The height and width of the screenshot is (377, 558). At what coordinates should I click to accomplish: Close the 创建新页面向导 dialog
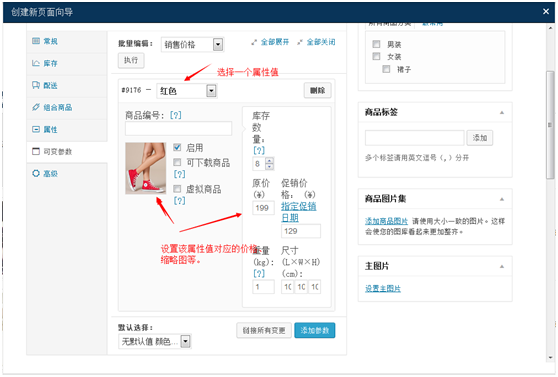point(546,12)
